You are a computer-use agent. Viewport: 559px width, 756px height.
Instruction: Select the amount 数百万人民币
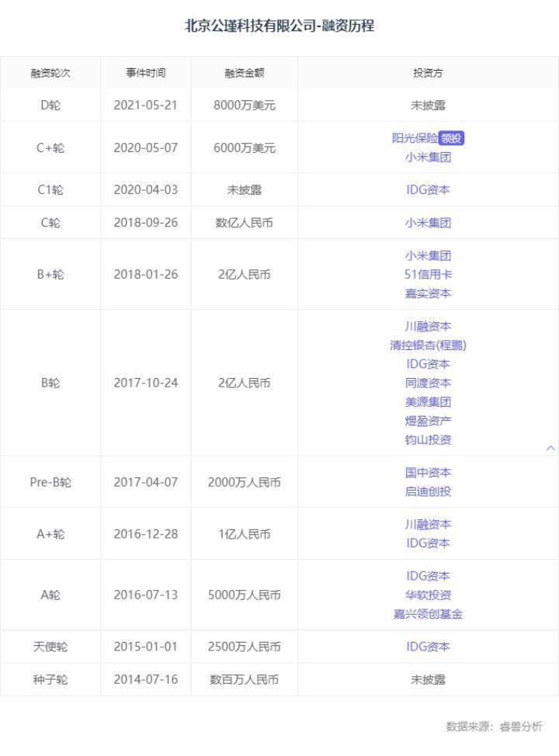click(244, 679)
